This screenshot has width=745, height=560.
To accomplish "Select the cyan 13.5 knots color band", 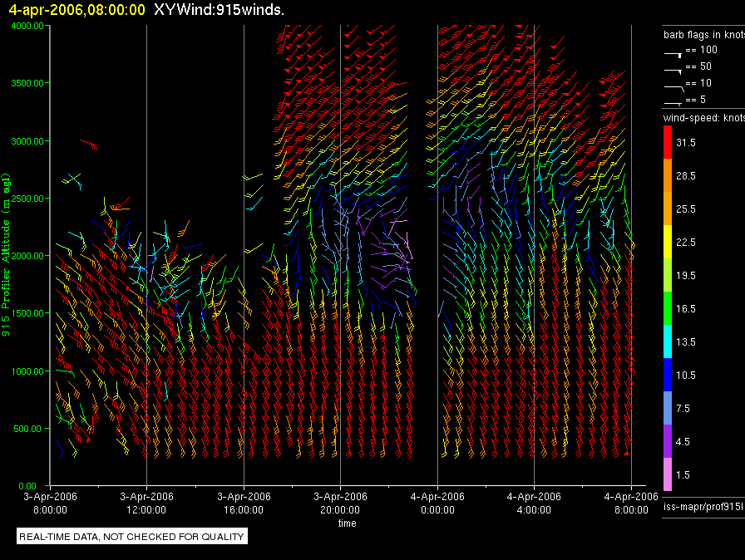I will click(668, 341).
